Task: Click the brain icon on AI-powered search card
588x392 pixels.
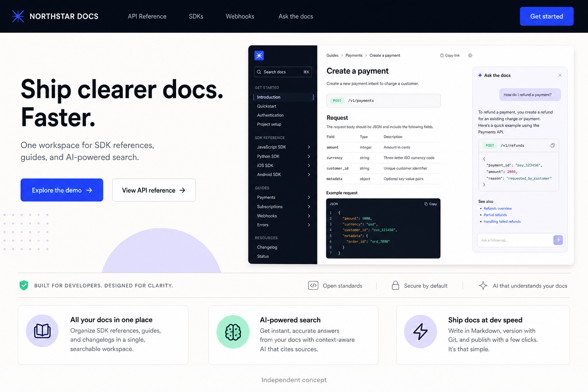Action: coord(233,332)
